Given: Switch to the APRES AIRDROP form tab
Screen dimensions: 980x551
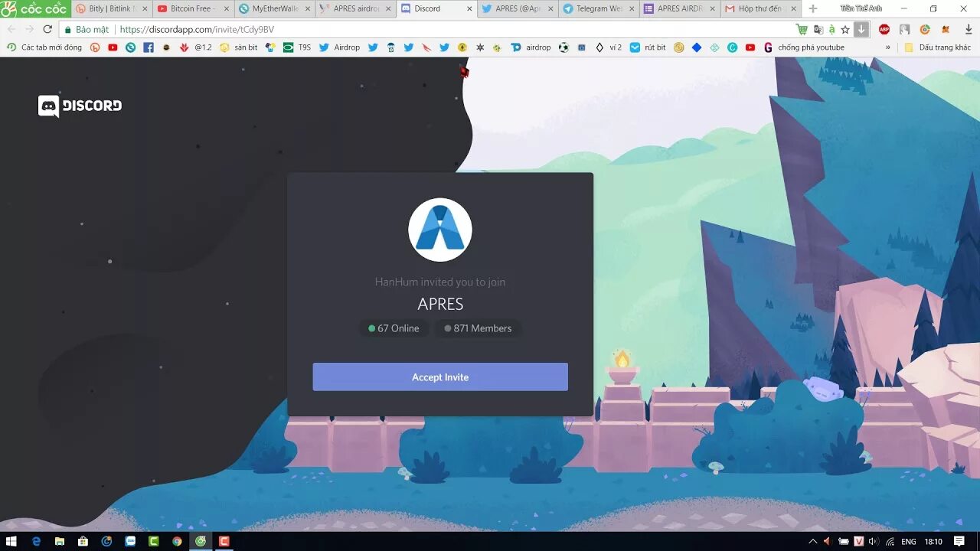Looking at the screenshot, I should coord(680,8).
